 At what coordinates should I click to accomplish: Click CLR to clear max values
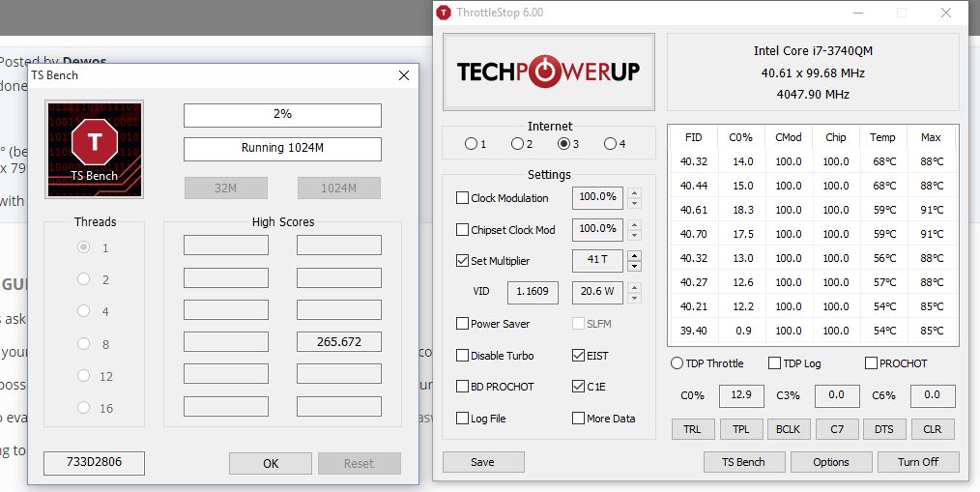933,429
